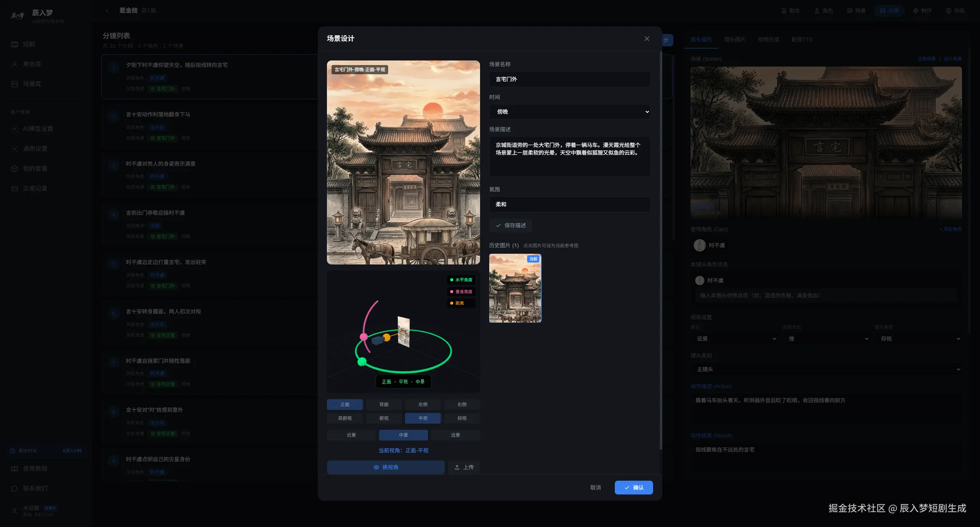Click the checkmark icon on 保存描述
The image size is (980, 527).
(498, 225)
